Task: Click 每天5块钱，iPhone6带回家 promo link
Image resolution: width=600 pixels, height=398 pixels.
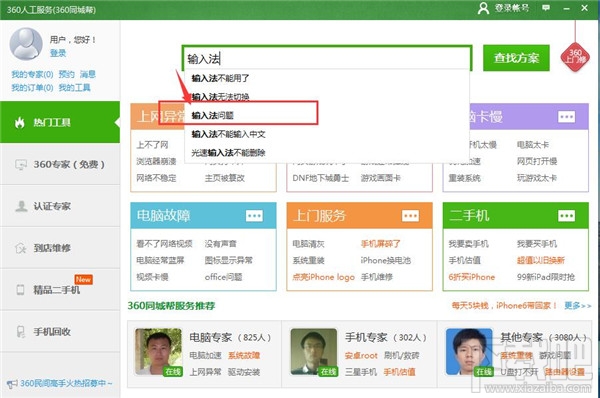Action: click(504, 305)
